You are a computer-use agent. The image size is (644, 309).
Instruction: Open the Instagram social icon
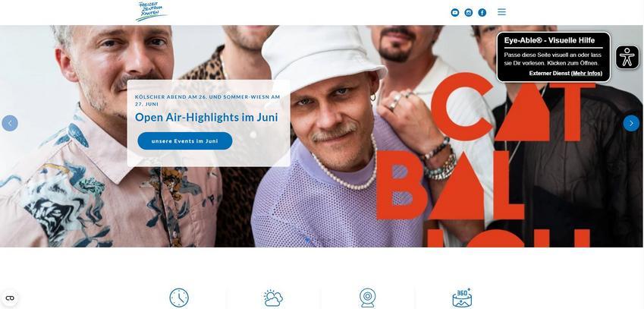coord(468,12)
